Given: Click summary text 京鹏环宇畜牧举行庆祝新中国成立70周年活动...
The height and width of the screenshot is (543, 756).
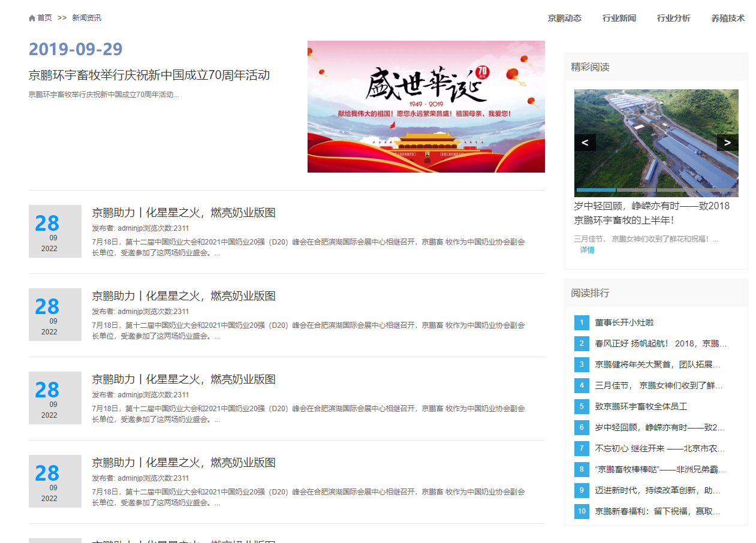Looking at the screenshot, I should point(104,95).
